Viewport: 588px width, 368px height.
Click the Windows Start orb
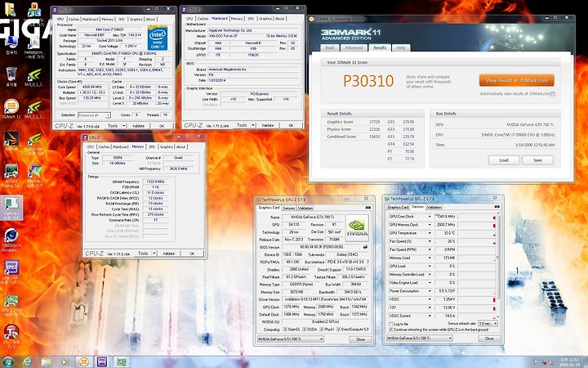click(8, 361)
